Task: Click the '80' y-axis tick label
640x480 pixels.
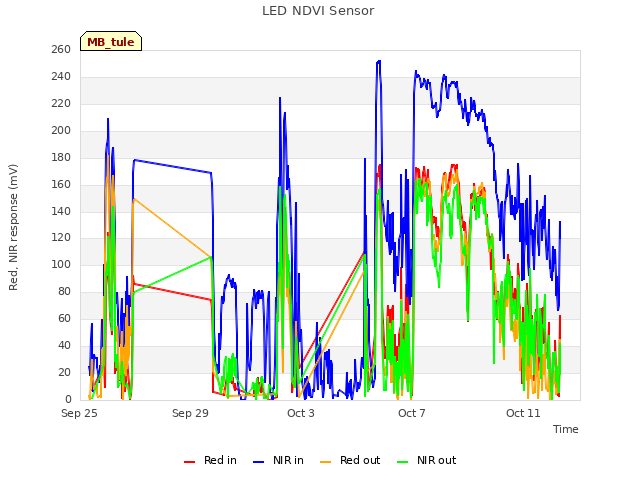Action: (64, 292)
